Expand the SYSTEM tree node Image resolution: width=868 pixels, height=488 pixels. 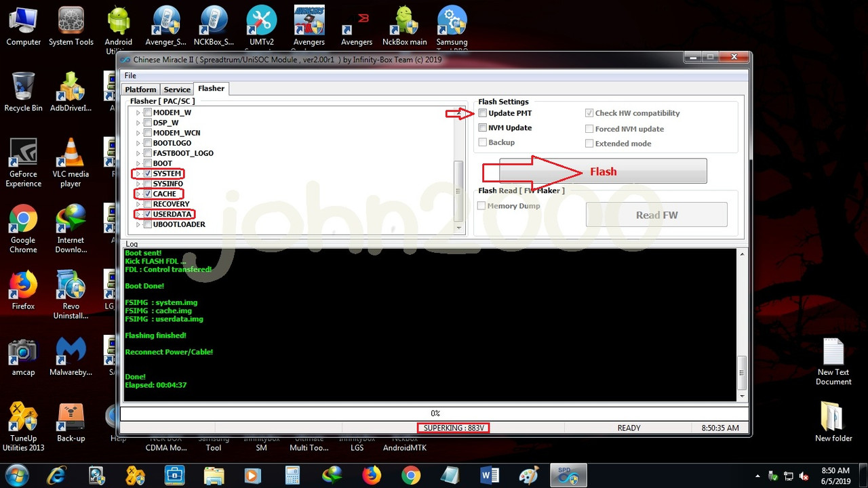click(x=138, y=174)
